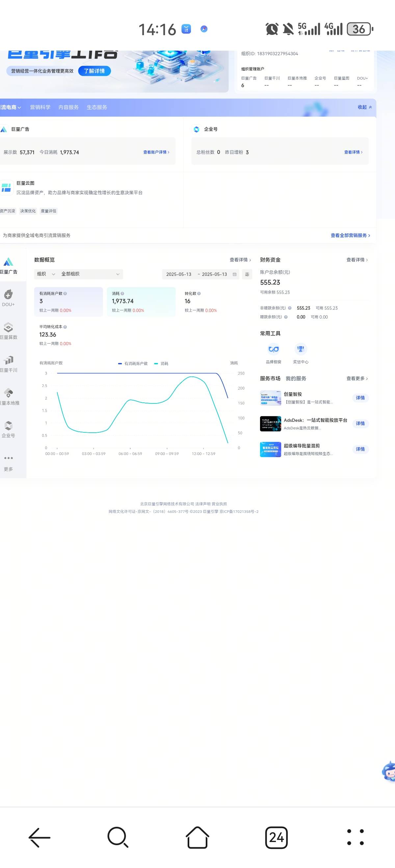
Task: Tap the Android back arrow
Action: coord(39,837)
